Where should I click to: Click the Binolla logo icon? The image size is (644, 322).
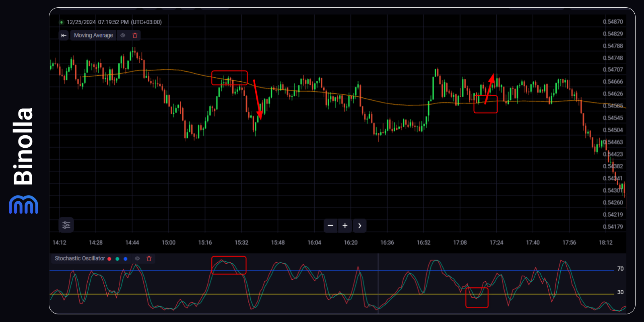[23, 204]
